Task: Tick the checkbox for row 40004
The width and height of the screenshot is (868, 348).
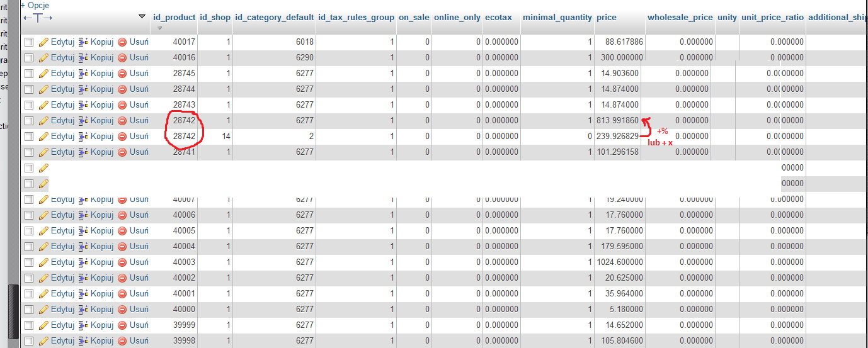Action: (x=29, y=247)
